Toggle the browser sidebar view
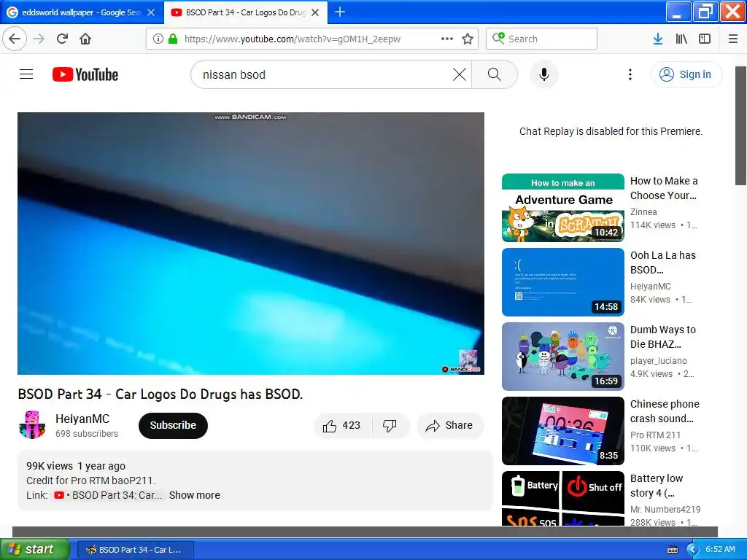 [705, 39]
